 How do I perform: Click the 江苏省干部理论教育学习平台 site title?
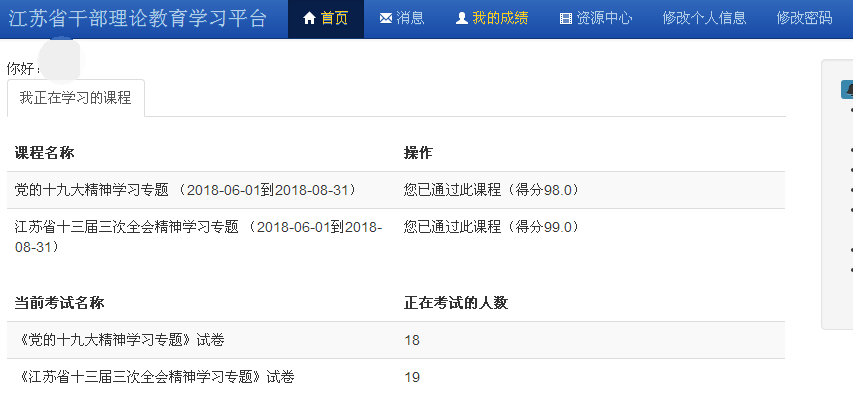[138, 19]
